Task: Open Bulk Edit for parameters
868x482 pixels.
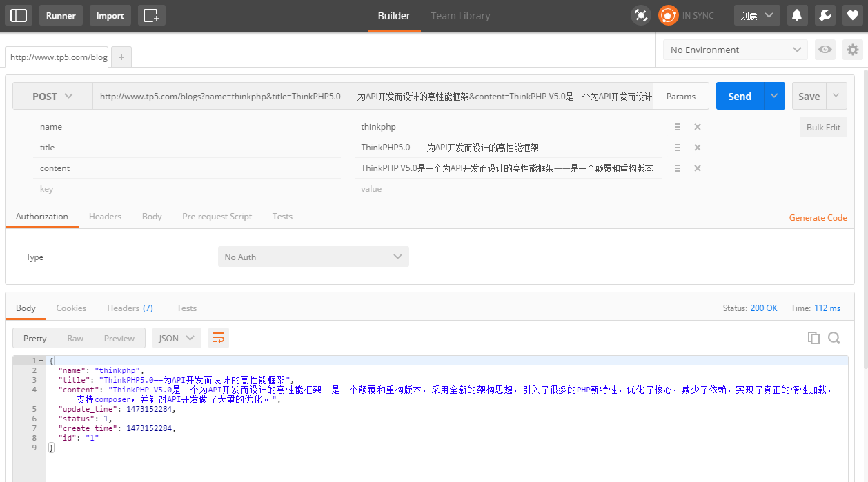Action: 823,127
